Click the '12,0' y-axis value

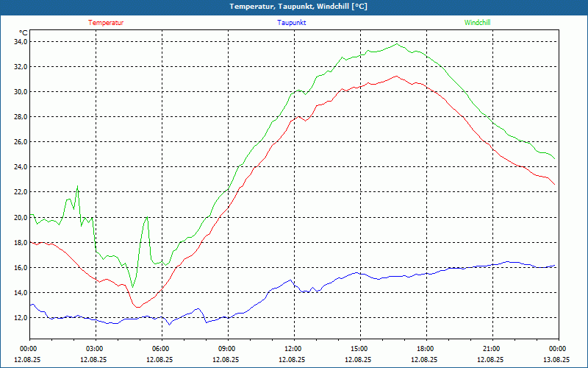coord(21,318)
